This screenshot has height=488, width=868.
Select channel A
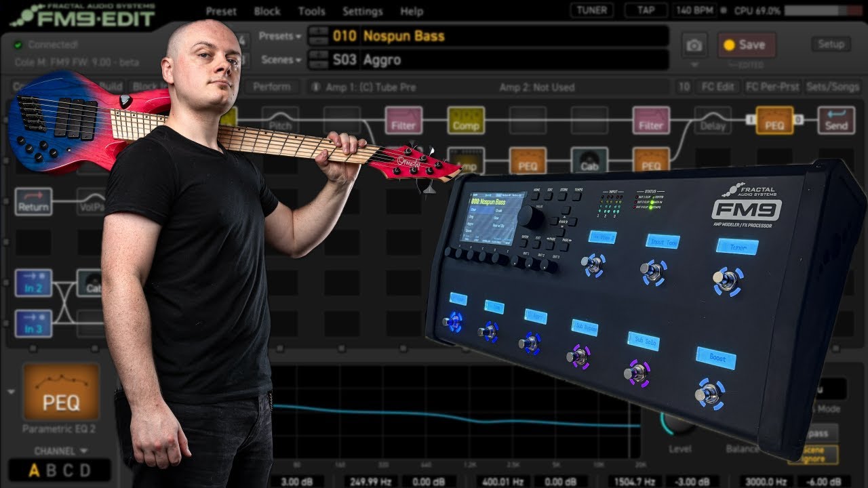coord(33,470)
